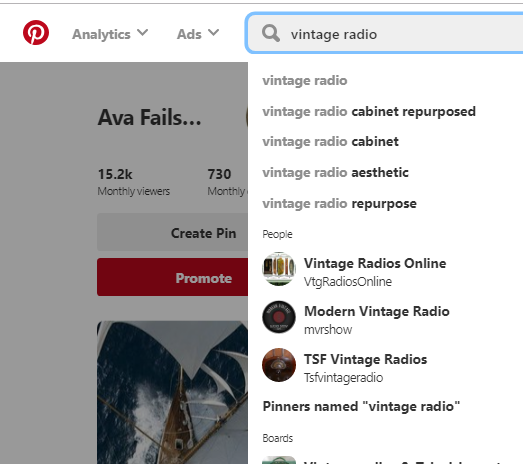523x464 pixels.
Task: Click the Boards section header
Action: (278, 438)
